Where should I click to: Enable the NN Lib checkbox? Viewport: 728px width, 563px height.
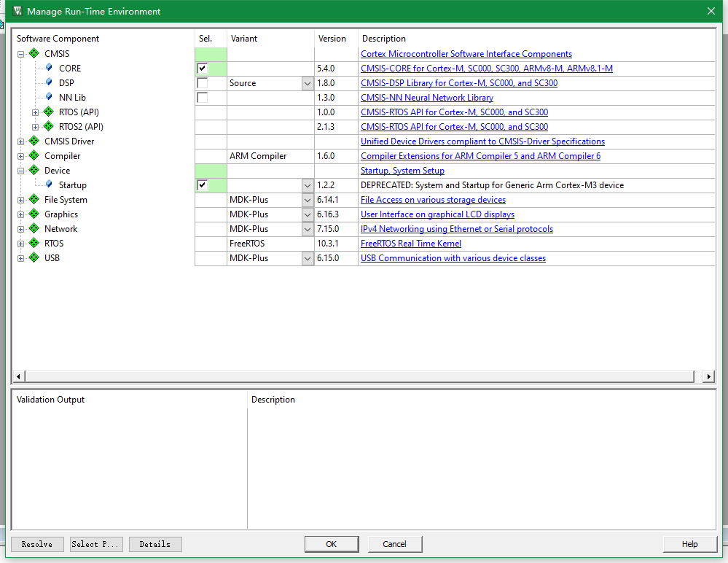203,98
